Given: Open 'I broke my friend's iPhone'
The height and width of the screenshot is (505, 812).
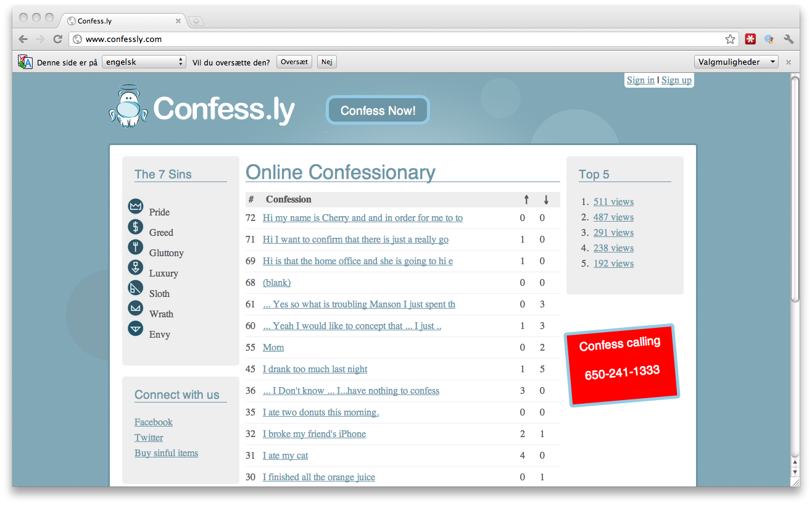Looking at the screenshot, I should click(314, 434).
